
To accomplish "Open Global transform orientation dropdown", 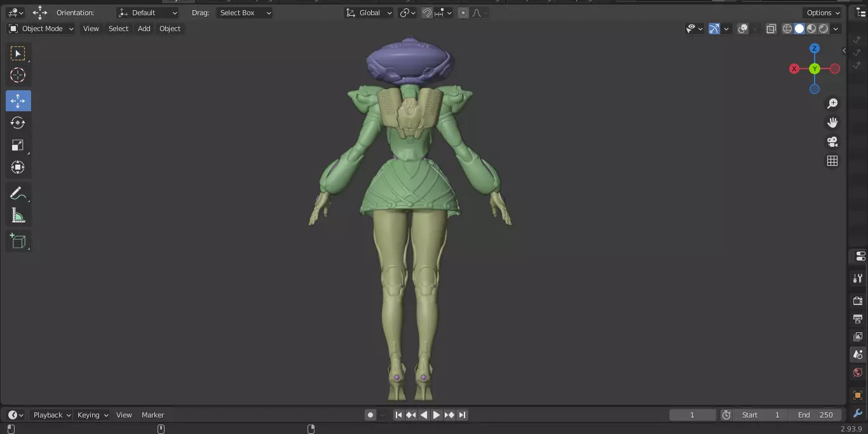I will click(369, 13).
